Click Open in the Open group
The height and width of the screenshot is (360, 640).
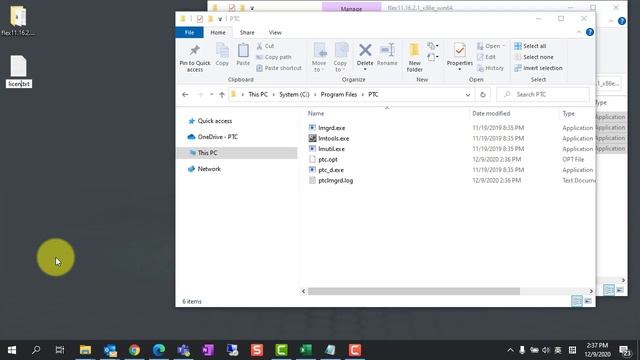(x=491, y=46)
